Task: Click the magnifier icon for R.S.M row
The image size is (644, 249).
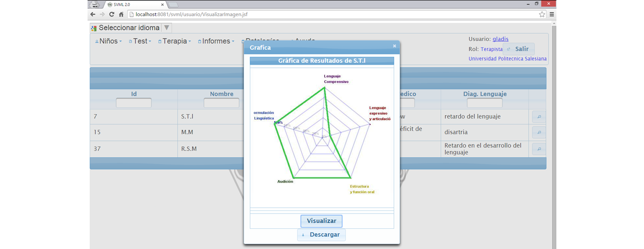Action: click(539, 149)
